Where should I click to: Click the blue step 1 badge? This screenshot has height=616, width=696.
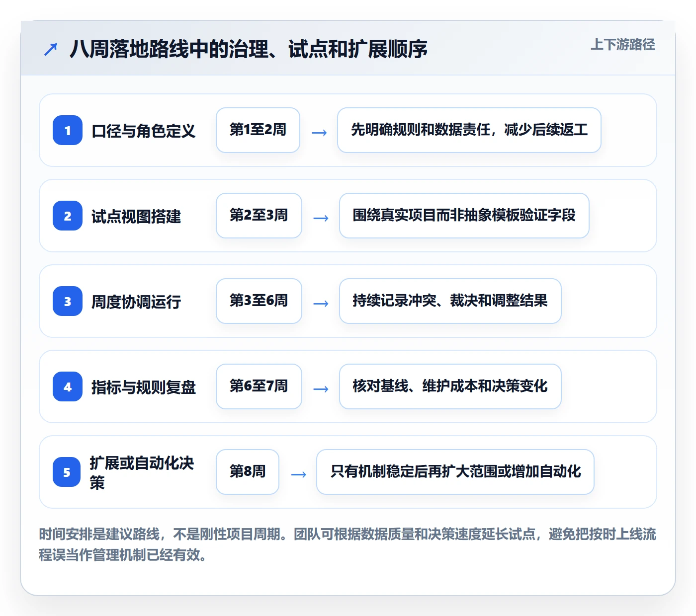[68, 130]
